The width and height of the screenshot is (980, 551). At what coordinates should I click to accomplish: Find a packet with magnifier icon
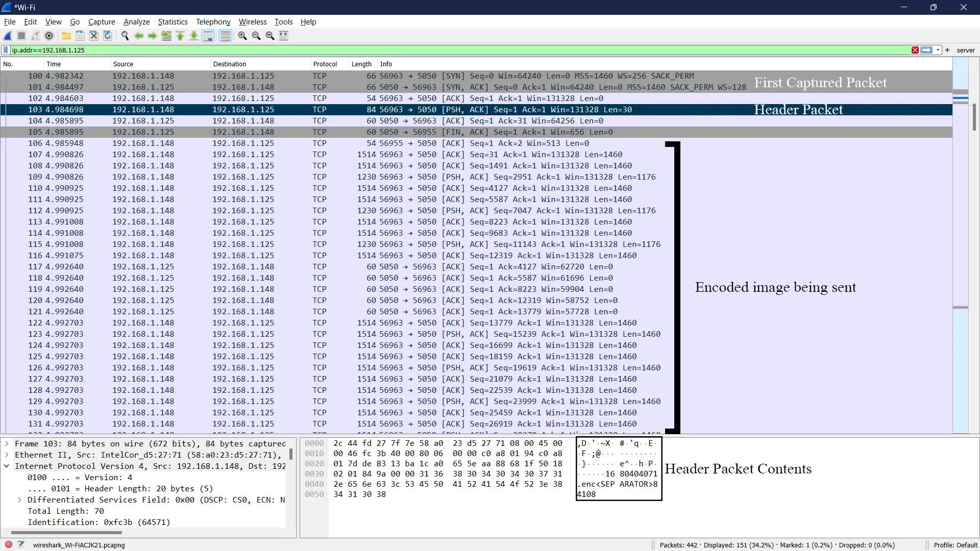click(x=125, y=36)
